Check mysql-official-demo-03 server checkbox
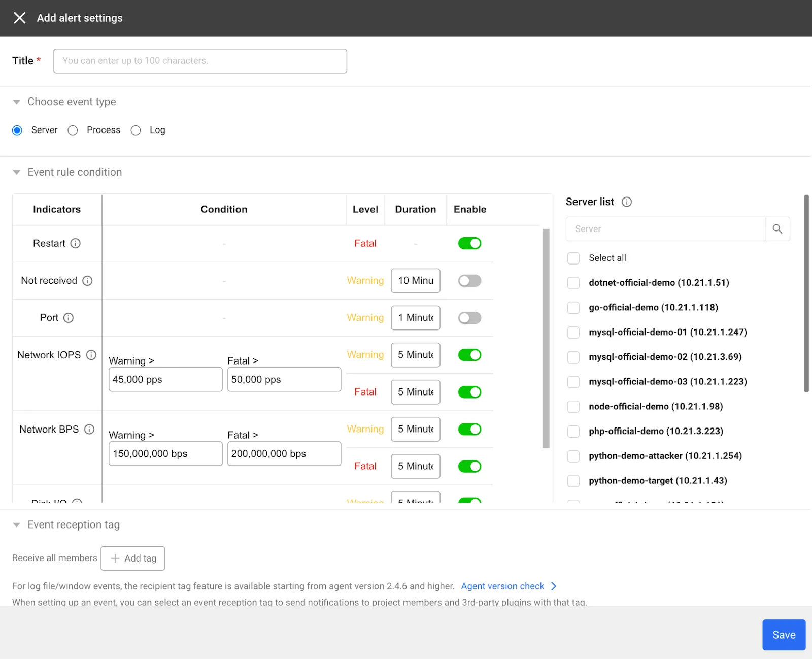Image resolution: width=812 pixels, height=659 pixels. click(x=573, y=382)
